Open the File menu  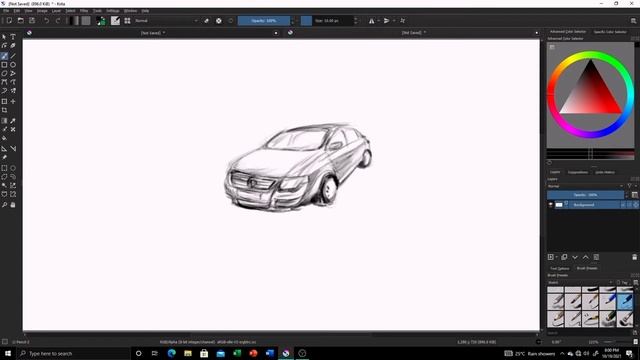pos(6,11)
